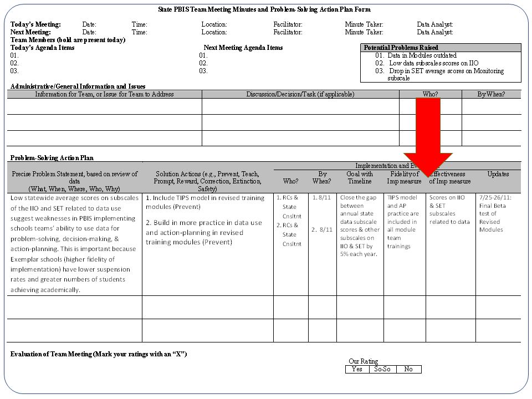Click the '2. 8/11' due date

[322, 229]
